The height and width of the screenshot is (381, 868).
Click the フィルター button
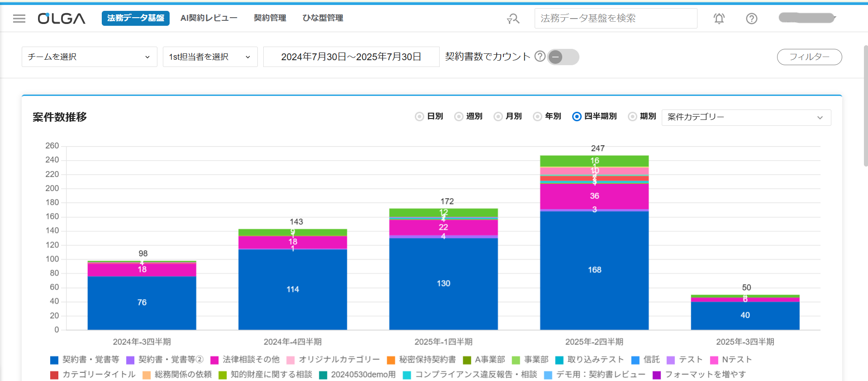(x=809, y=57)
